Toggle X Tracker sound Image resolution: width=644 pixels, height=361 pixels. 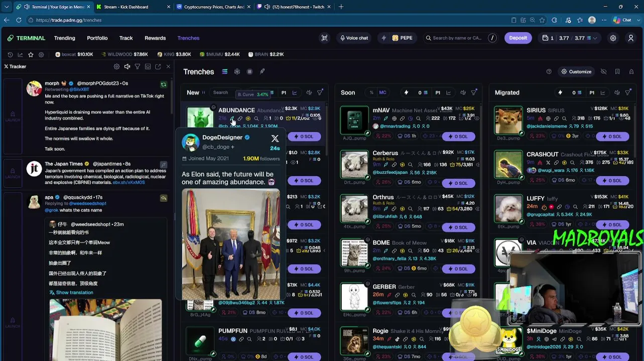127,67
